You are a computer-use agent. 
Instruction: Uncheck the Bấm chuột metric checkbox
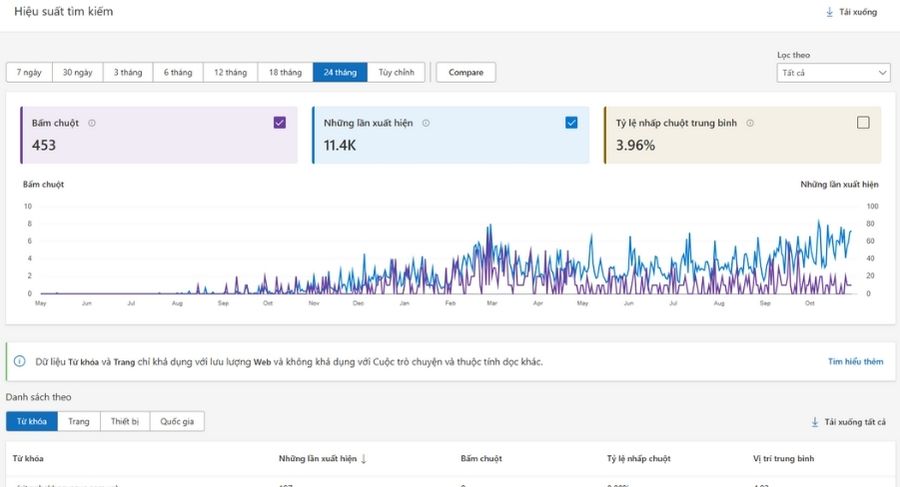coord(279,123)
